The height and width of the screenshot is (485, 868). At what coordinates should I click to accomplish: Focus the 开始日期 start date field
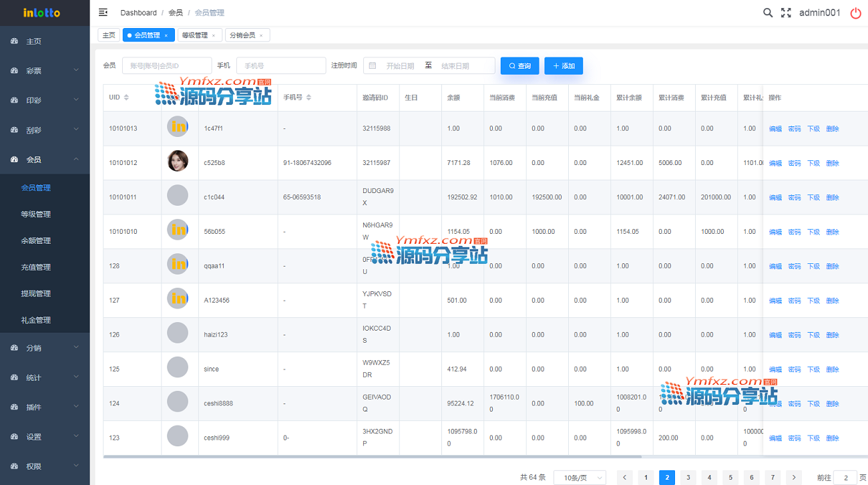pos(400,65)
